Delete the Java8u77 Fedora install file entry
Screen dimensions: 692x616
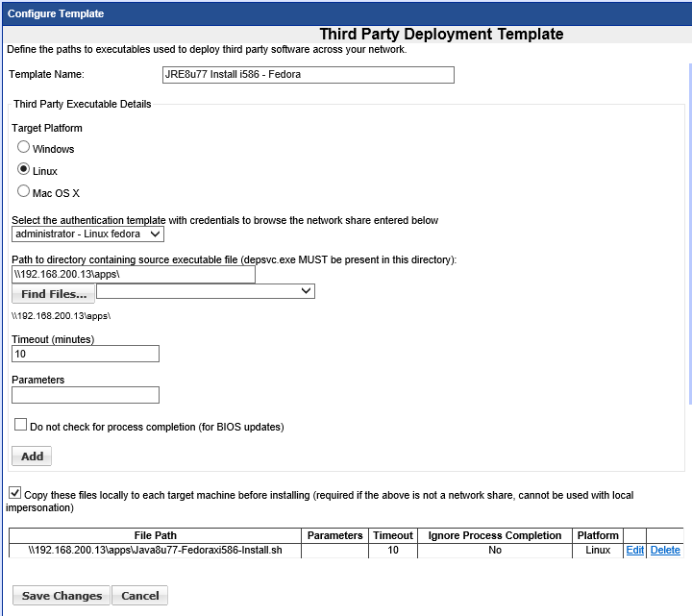(665, 551)
